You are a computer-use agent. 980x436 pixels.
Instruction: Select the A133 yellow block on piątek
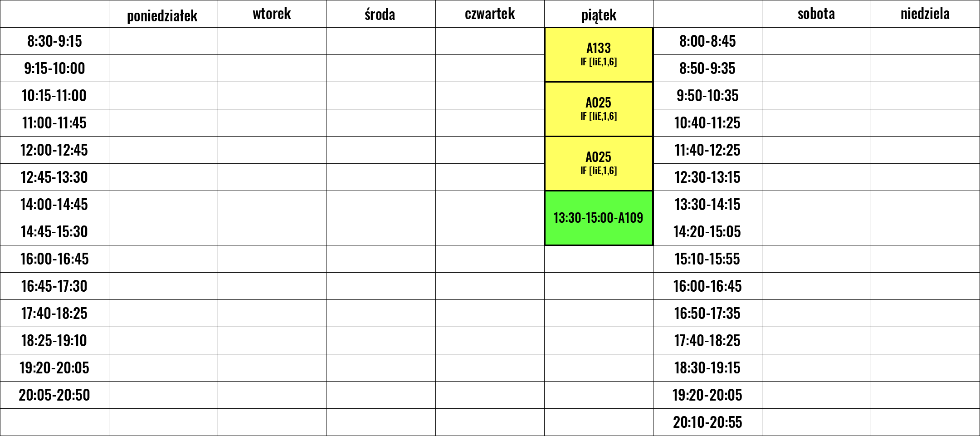[599, 54]
